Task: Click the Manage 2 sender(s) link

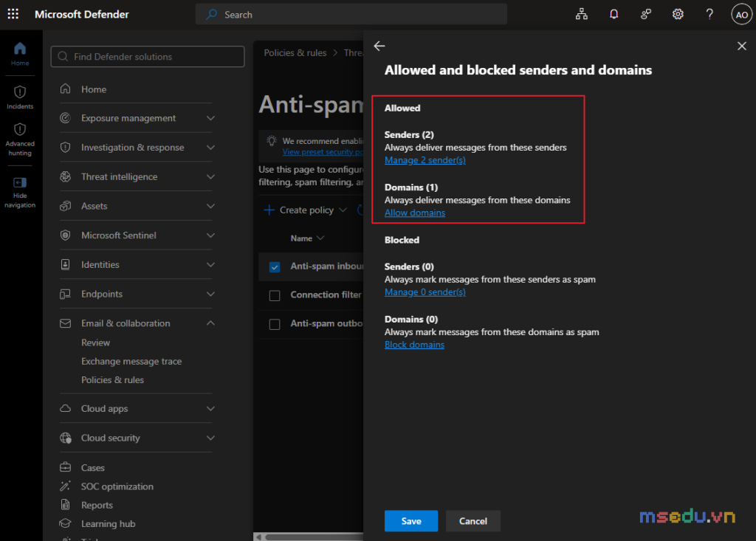Action: pos(425,160)
